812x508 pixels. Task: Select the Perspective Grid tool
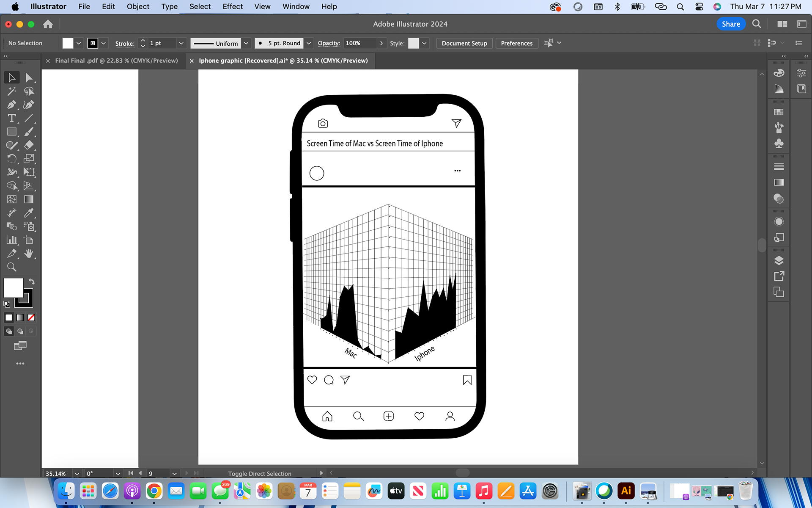29,186
